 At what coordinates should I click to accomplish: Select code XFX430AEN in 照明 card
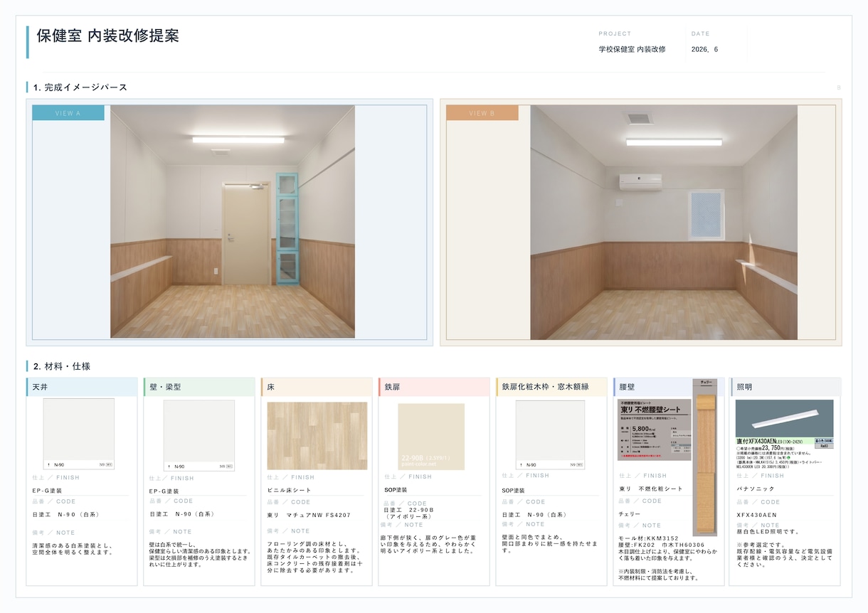(x=757, y=514)
